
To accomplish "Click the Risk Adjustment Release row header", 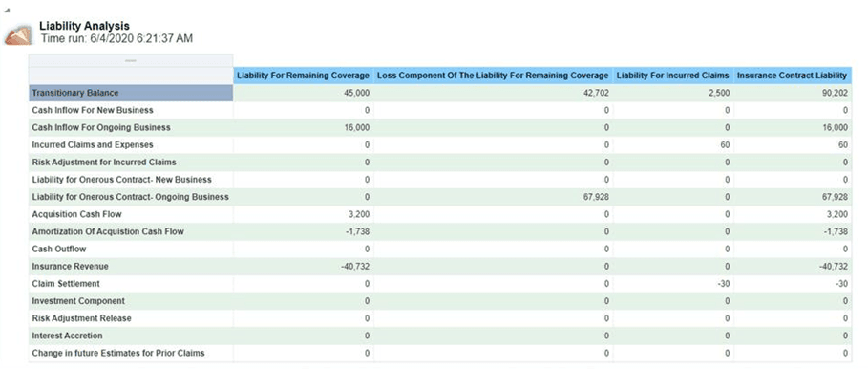I will pyautogui.click(x=131, y=318).
